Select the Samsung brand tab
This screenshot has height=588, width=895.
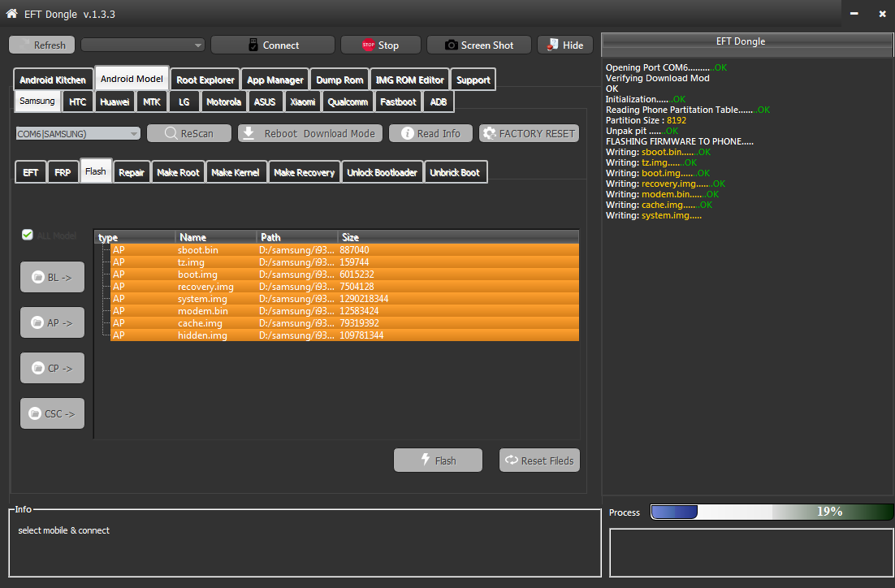pyautogui.click(x=37, y=101)
